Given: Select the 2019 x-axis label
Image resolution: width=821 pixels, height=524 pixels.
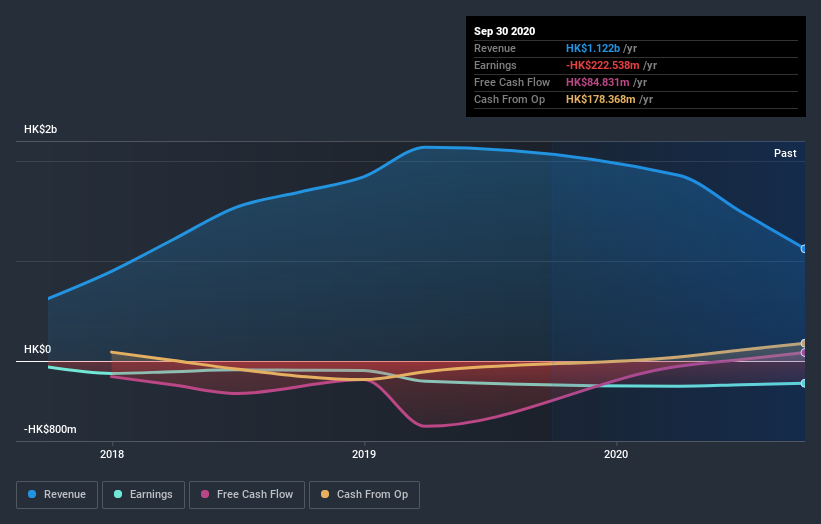Looking at the screenshot, I should click(364, 454).
